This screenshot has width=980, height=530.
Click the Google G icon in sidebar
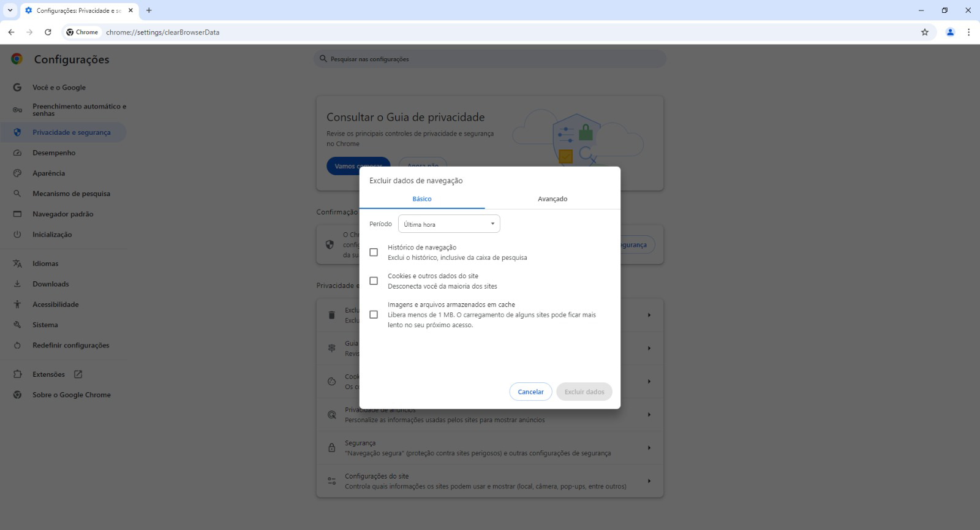tap(17, 88)
